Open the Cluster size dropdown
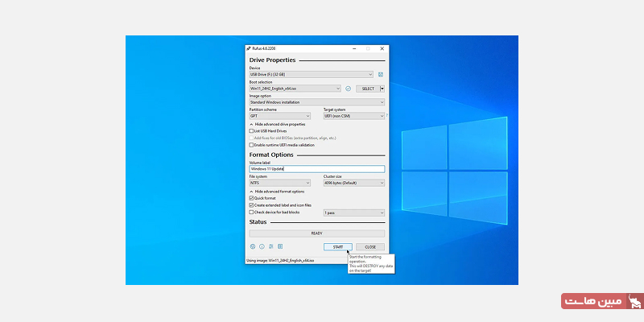This screenshot has height=322, width=644. (354, 183)
